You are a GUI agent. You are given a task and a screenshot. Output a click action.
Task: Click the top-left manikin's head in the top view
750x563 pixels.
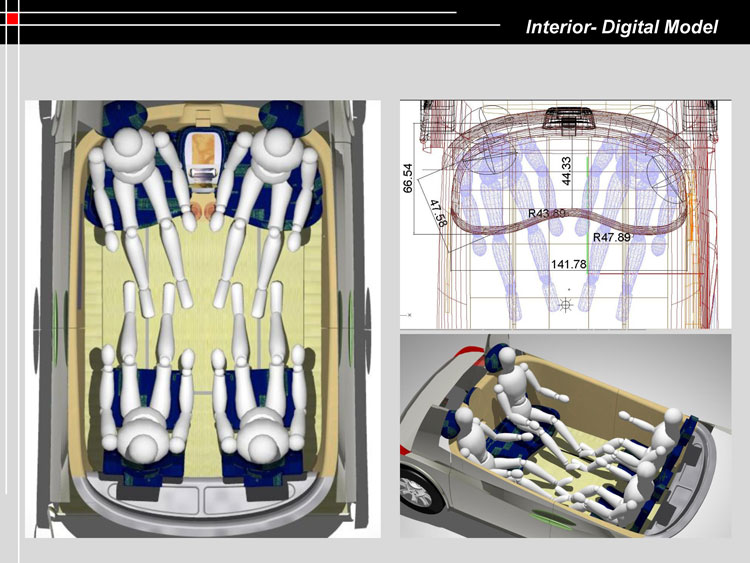(x=128, y=150)
